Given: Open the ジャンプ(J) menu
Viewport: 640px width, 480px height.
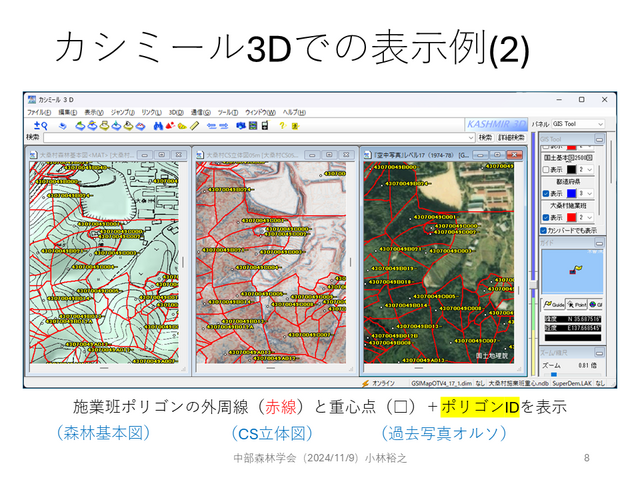Looking at the screenshot, I should click(x=122, y=112).
